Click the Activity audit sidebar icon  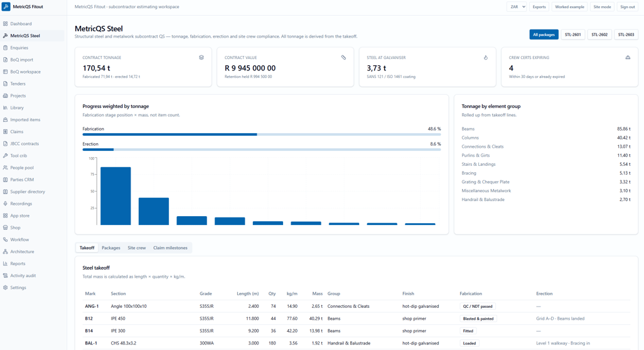point(6,276)
